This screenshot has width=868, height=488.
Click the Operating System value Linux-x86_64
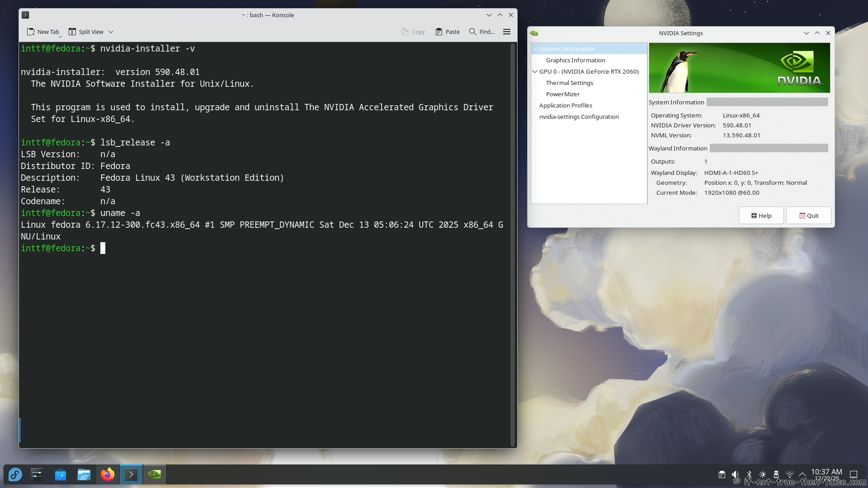741,115
